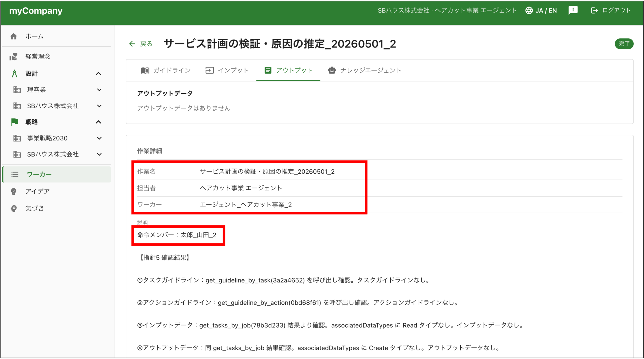Click the ワーカー list icon
The height and width of the screenshot is (359, 644).
[x=15, y=174]
